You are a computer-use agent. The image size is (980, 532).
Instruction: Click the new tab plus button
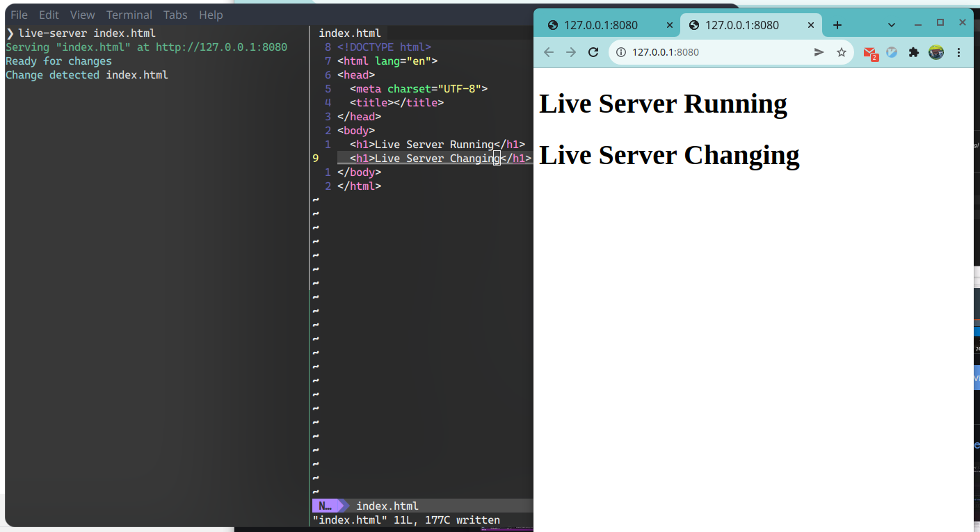click(x=837, y=25)
